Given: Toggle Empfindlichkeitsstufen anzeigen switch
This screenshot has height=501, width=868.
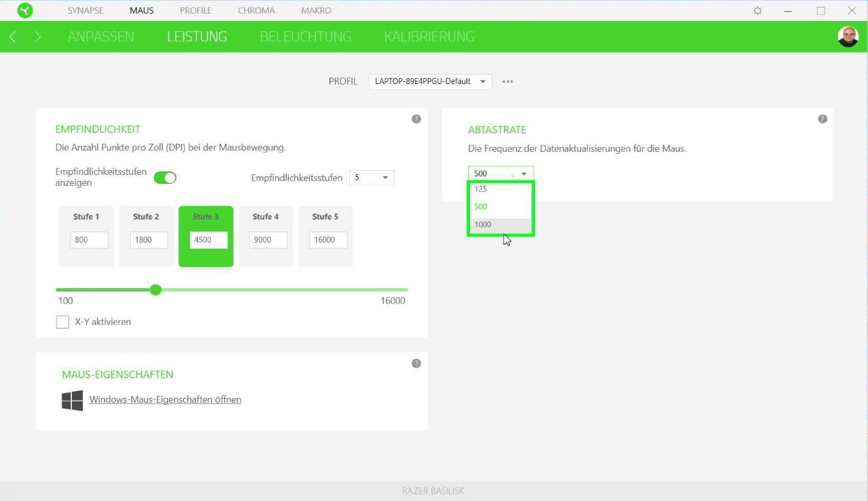Looking at the screenshot, I should (x=165, y=178).
